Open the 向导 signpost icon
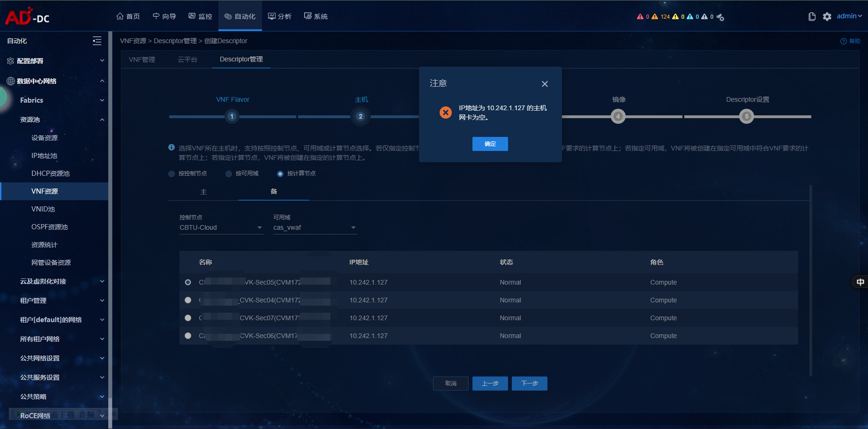 156,16
